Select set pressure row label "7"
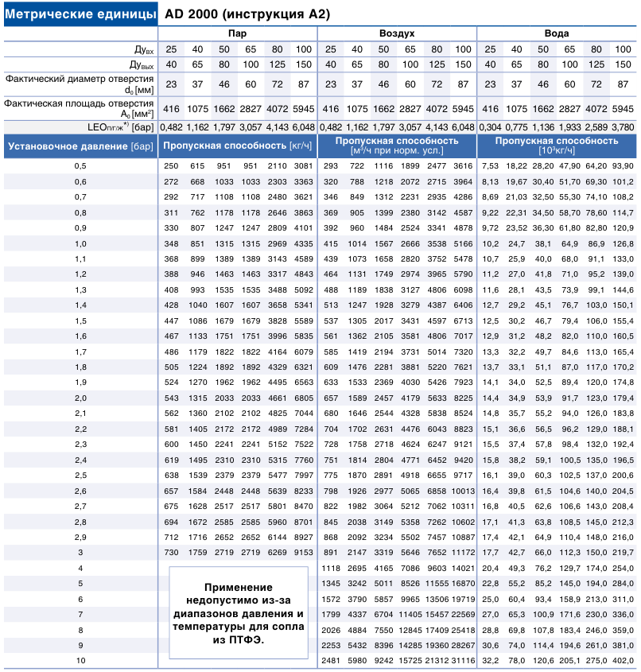Image resolution: width=641 pixels, height=672 pixels. click(80, 614)
